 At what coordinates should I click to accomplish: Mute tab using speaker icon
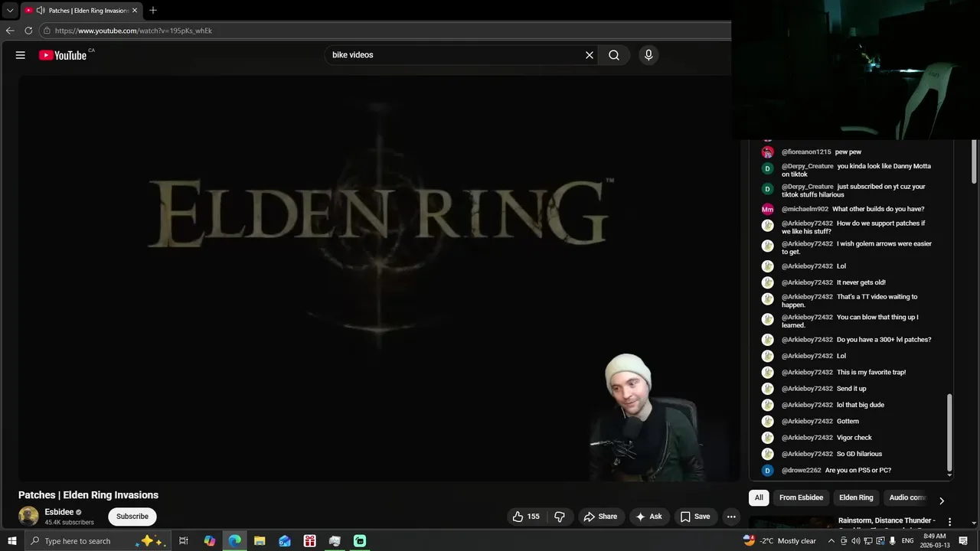pyautogui.click(x=41, y=11)
